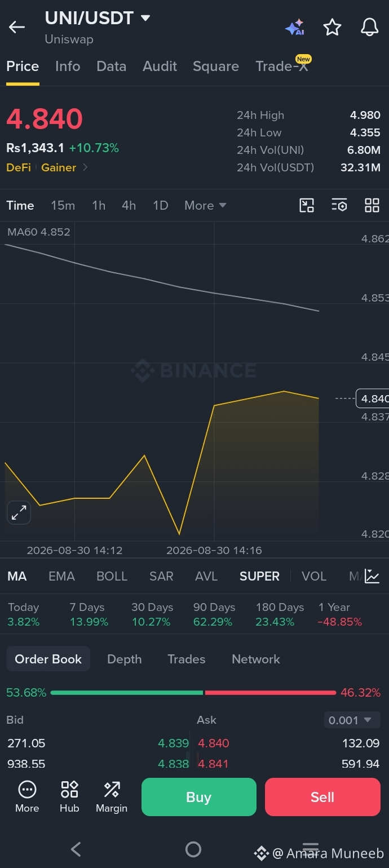Open the Order Book tab
The image size is (389, 868).
tap(48, 659)
